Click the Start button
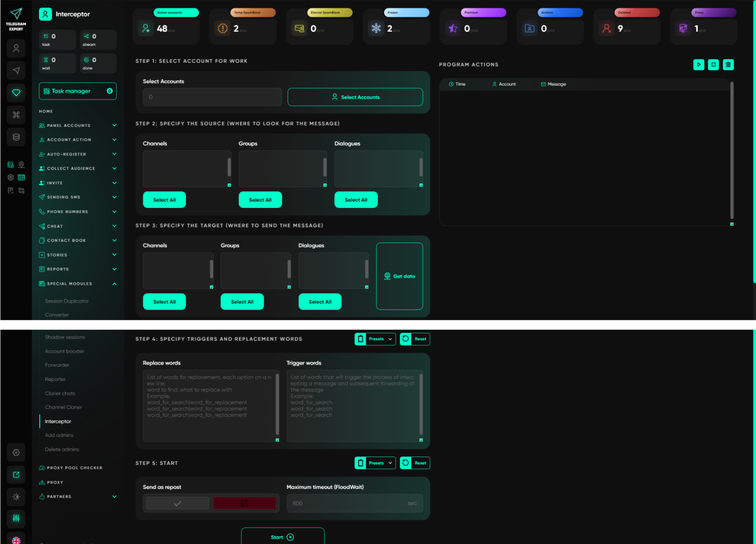 [x=282, y=536]
